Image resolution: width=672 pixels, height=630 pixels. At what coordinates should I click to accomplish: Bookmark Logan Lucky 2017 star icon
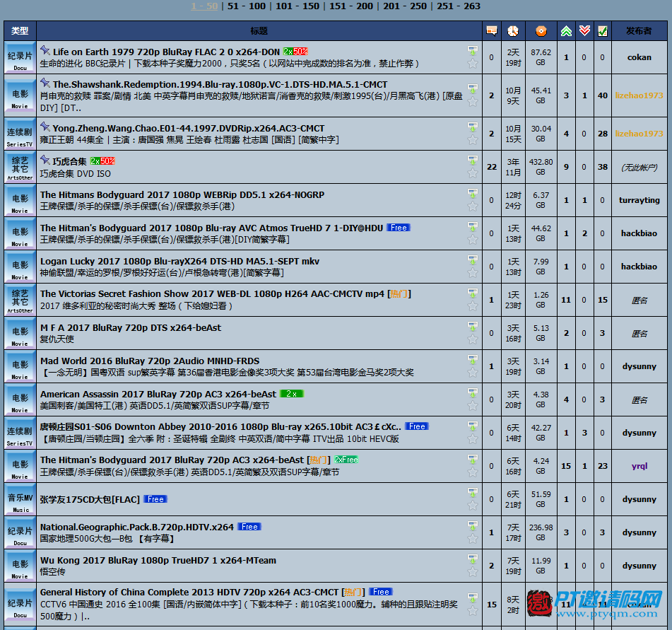(x=472, y=273)
